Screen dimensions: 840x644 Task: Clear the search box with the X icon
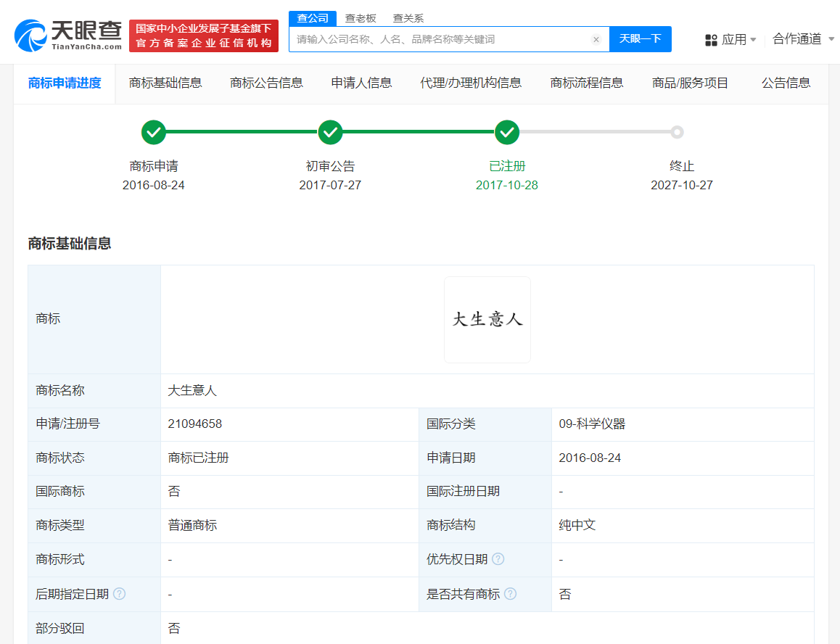[596, 40]
